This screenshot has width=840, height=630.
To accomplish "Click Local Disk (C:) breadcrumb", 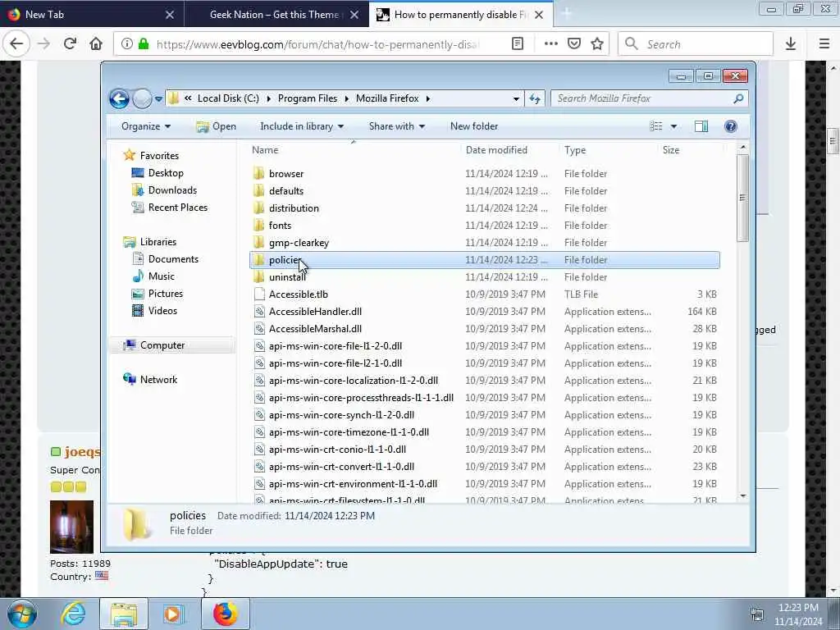I will click(x=228, y=98).
